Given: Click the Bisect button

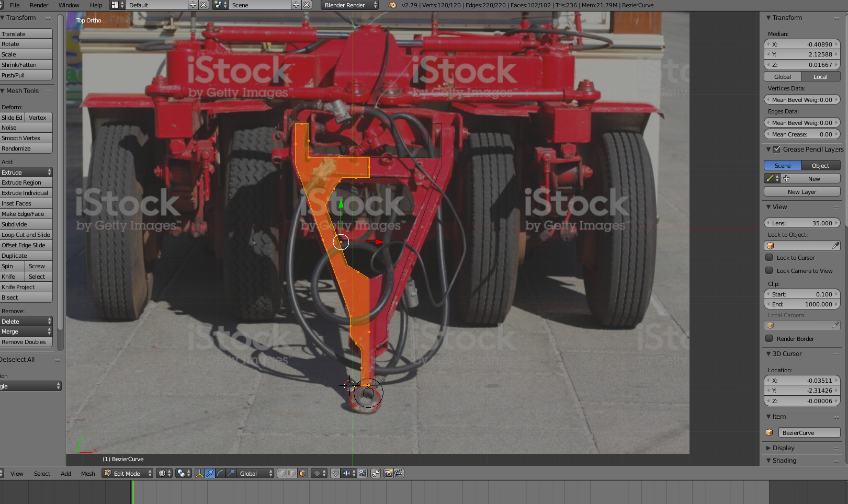Looking at the screenshot, I should (26, 297).
